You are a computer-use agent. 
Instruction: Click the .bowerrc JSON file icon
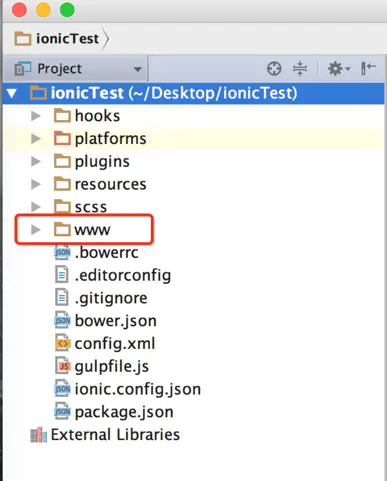(62, 252)
